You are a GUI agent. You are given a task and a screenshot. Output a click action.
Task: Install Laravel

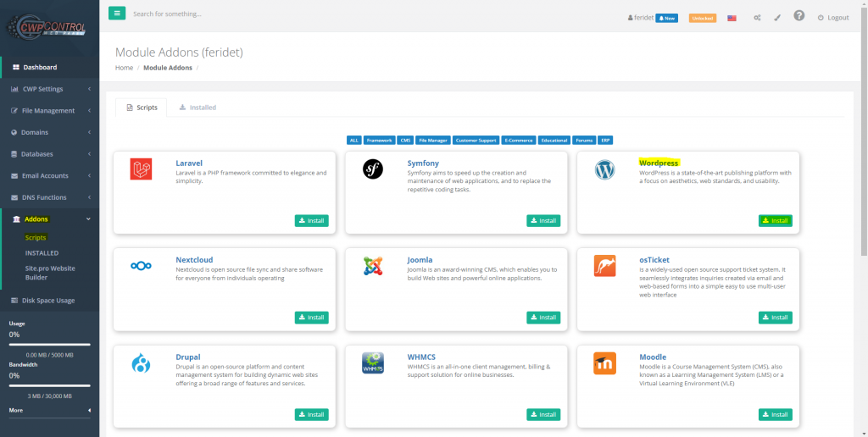click(x=311, y=221)
